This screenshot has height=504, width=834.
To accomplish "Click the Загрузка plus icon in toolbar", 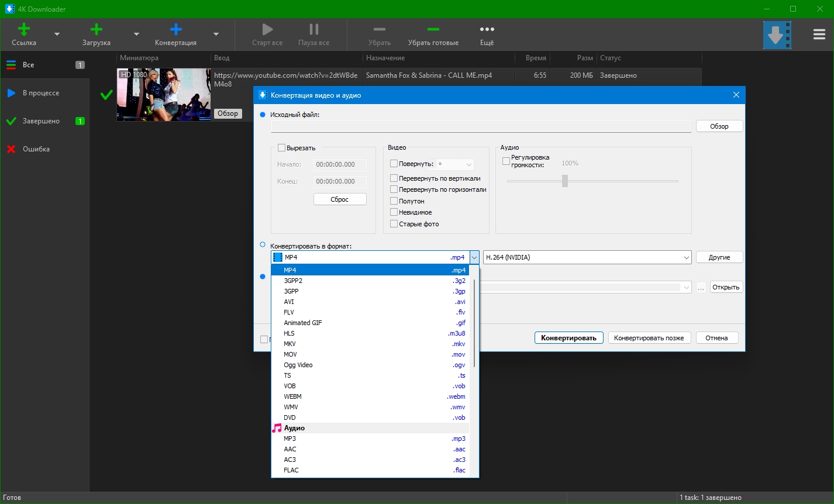I will (x=97, y=29).
